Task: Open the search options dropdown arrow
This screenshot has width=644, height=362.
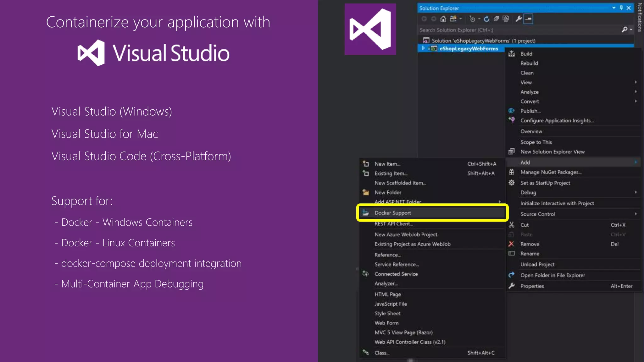Action: coord(631,30)
